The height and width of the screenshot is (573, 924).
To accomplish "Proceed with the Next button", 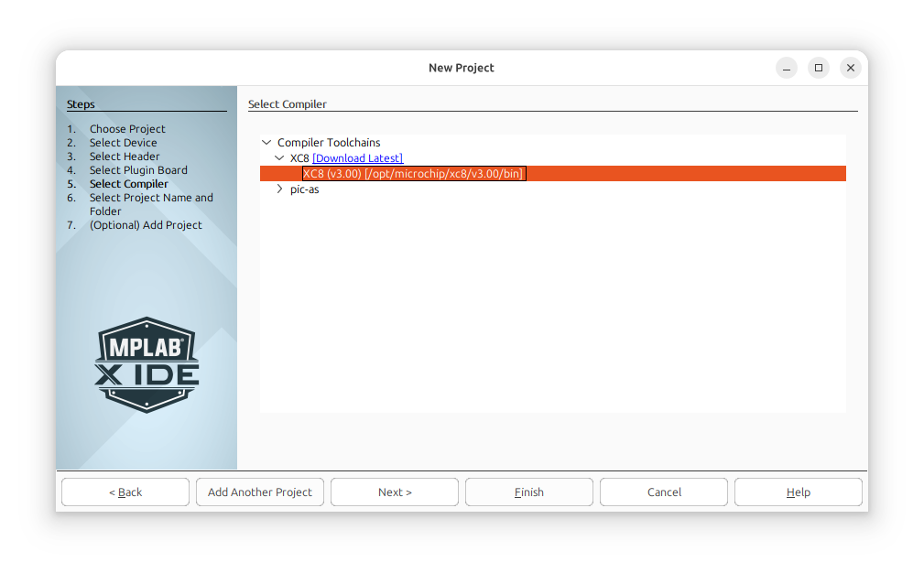I will [x=395, y=492].
